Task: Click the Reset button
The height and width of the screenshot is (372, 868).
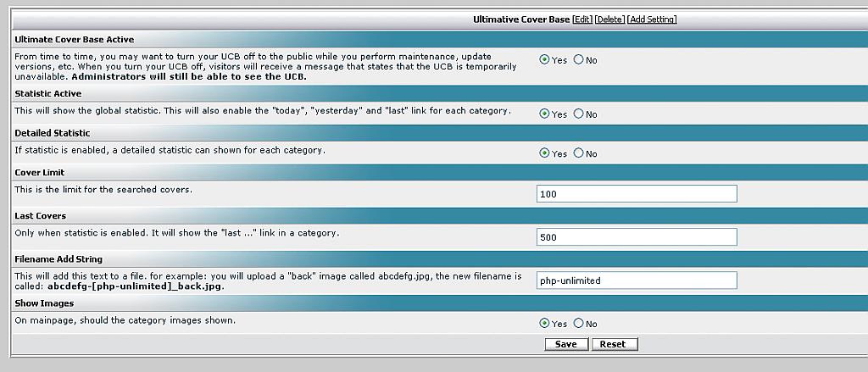Action: click(x=613, y=344)
